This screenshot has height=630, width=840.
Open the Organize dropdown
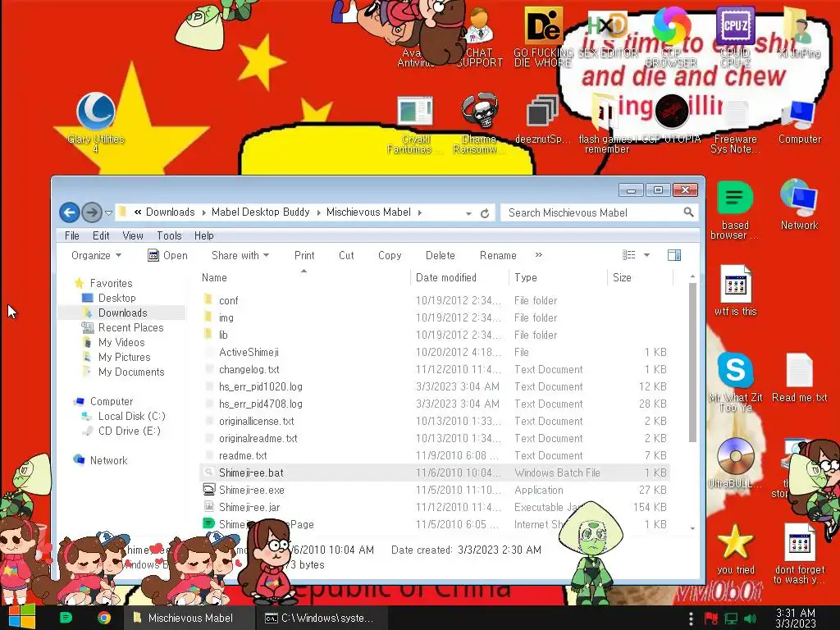[96, 256]
